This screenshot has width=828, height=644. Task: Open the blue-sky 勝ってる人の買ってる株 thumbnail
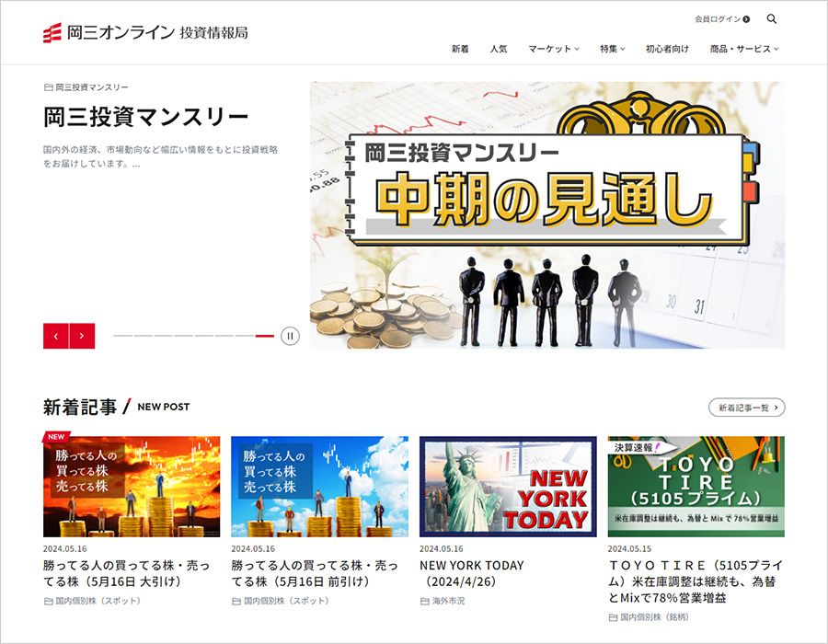pos(319,486)
